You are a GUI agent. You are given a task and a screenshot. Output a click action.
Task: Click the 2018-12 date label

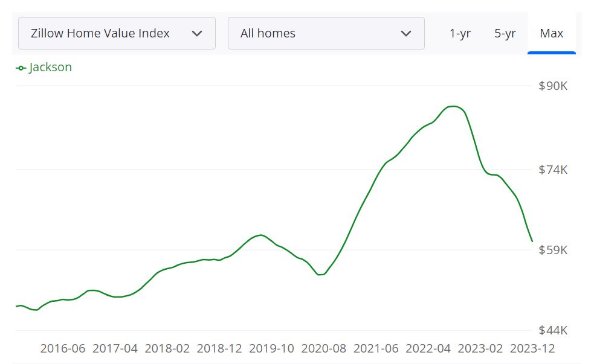point(219,348)
